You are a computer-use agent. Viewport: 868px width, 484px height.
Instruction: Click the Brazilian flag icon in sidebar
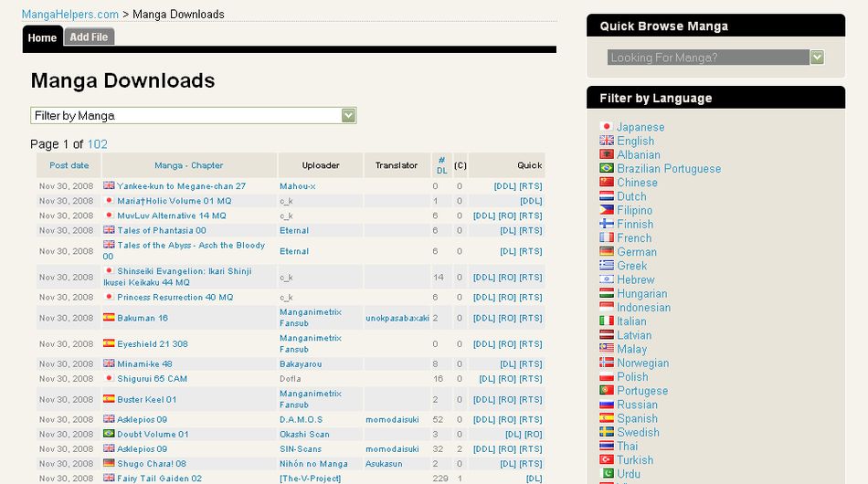pos(606,168)
